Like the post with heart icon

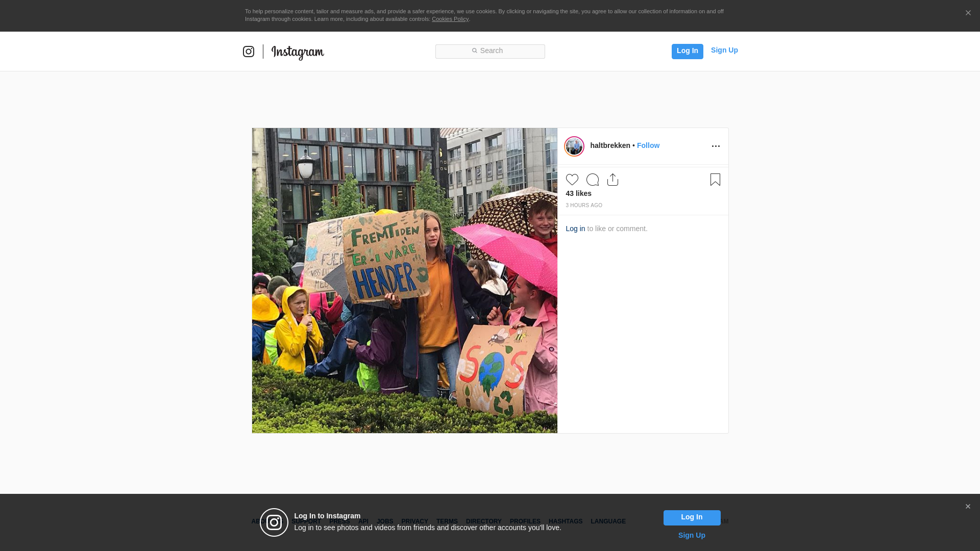[x=572, y=180]
